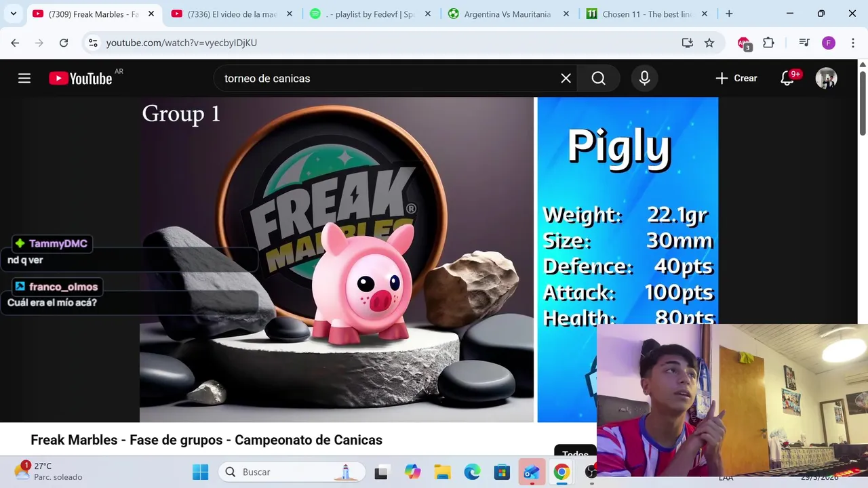The height and width of the screenshot is (488, 868).
Task: Open media controls in Chrome toolbar
Action: coord(804,43)
